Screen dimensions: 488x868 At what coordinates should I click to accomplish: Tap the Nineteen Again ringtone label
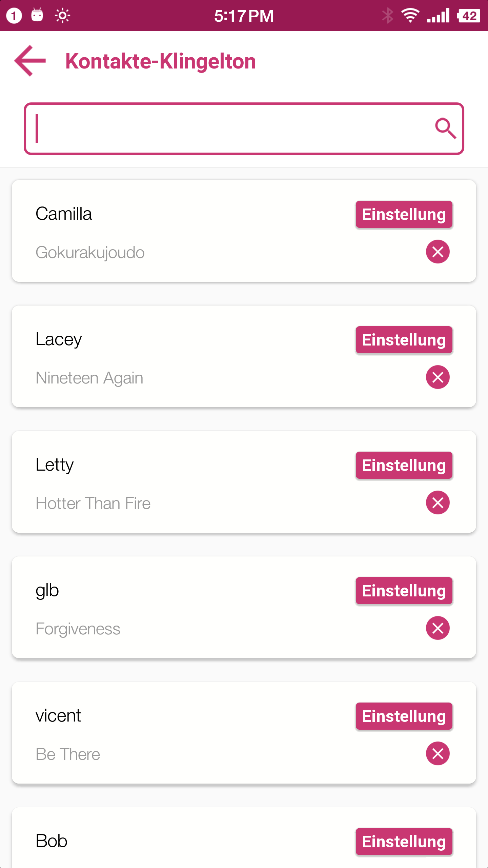[x=89, y=378]
